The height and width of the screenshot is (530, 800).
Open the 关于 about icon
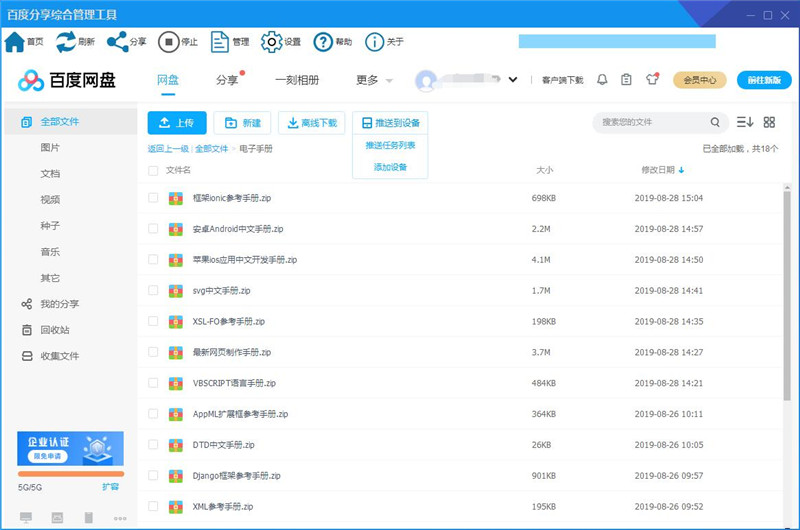pos(374,42)
